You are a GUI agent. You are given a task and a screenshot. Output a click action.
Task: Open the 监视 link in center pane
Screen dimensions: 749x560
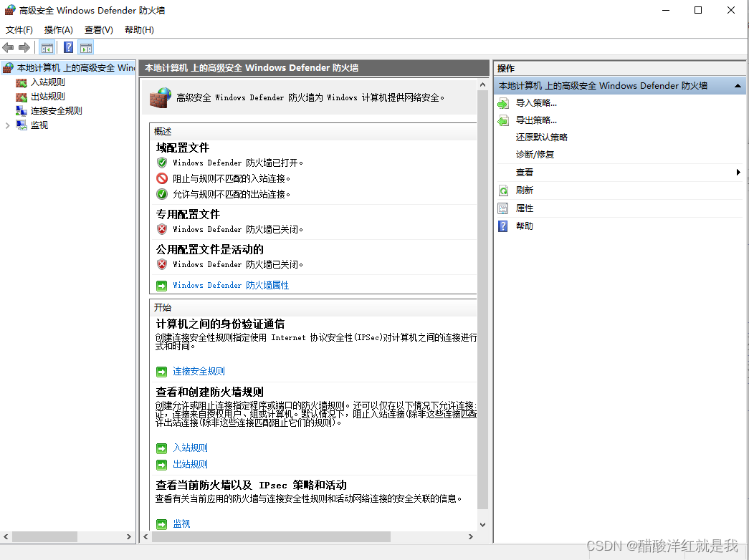tap(181, 523)
